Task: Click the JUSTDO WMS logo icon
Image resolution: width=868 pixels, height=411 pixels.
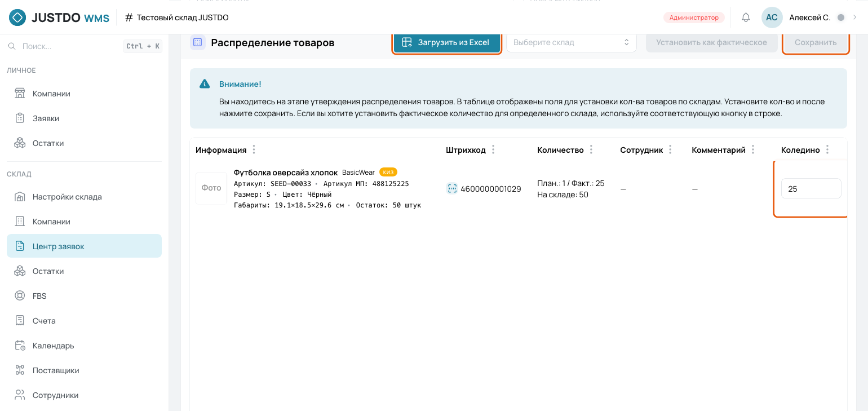Action: point(17,17)
